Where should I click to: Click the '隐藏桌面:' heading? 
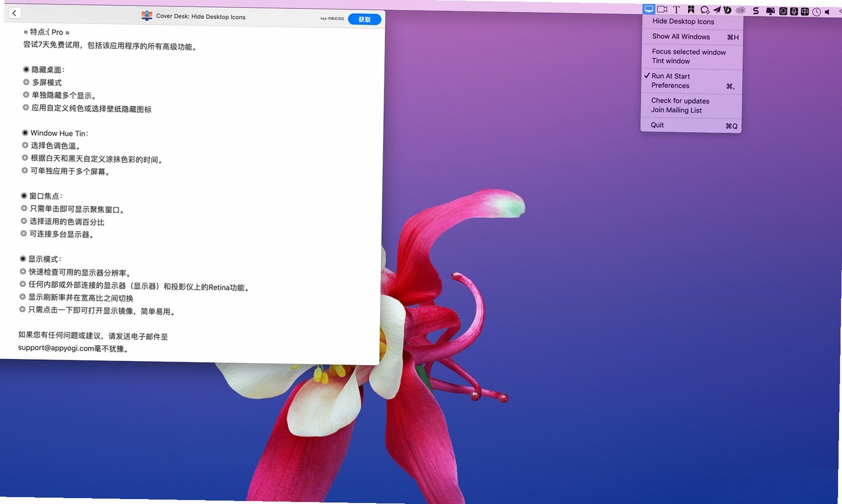tap(44, 69)
